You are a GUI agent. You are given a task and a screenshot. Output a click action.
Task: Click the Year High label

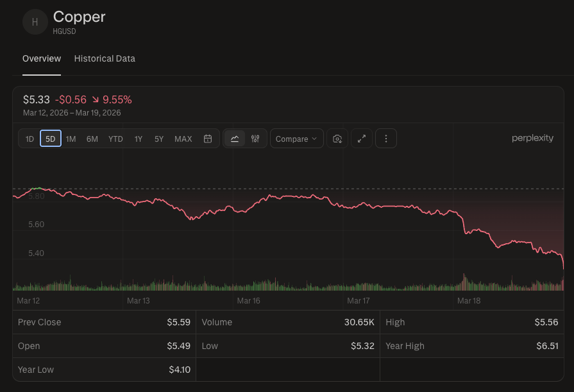click(405, 346)
